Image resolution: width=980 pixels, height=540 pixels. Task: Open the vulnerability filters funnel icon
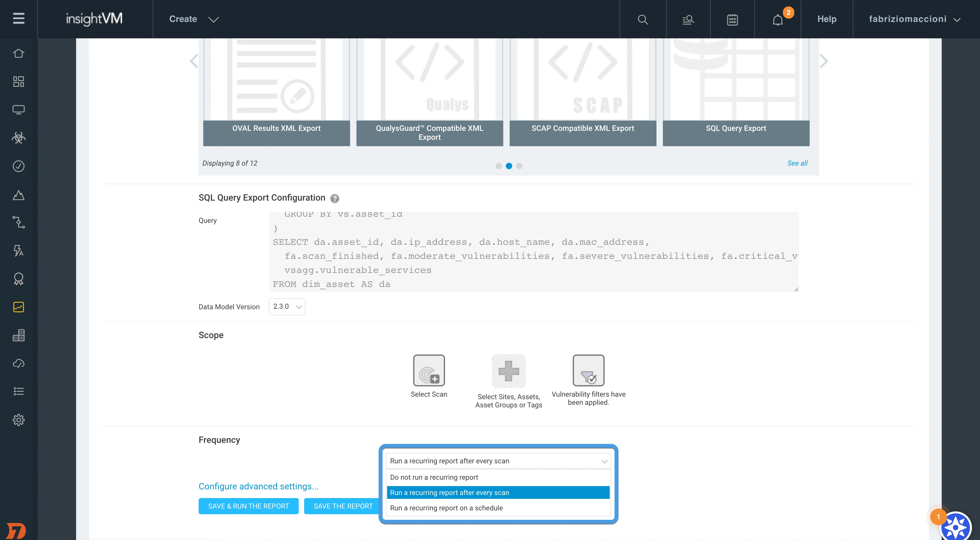tap(588, 370)
